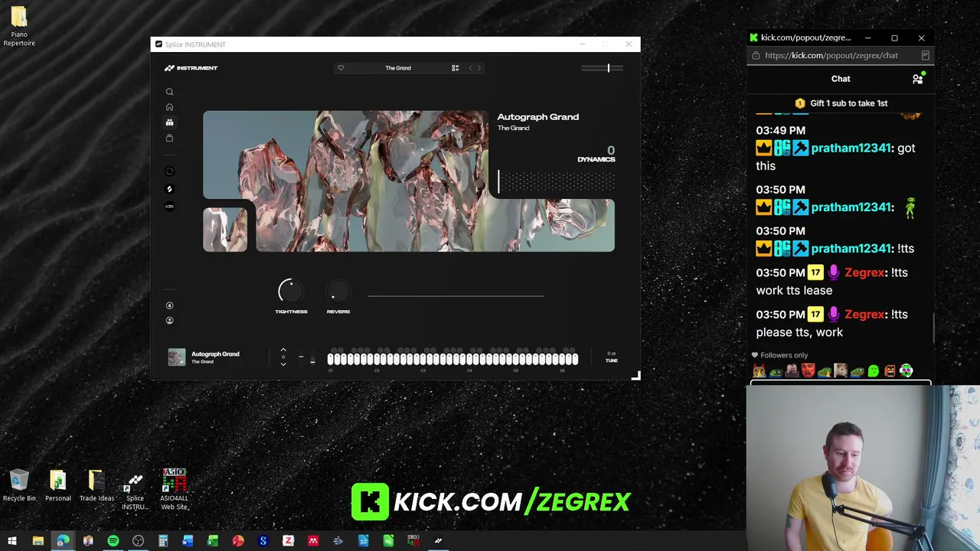Image resolution: width=980 pixels, height=551 pixels.
Task: Open the preset browser grid icon
Action: pos(455,68)
